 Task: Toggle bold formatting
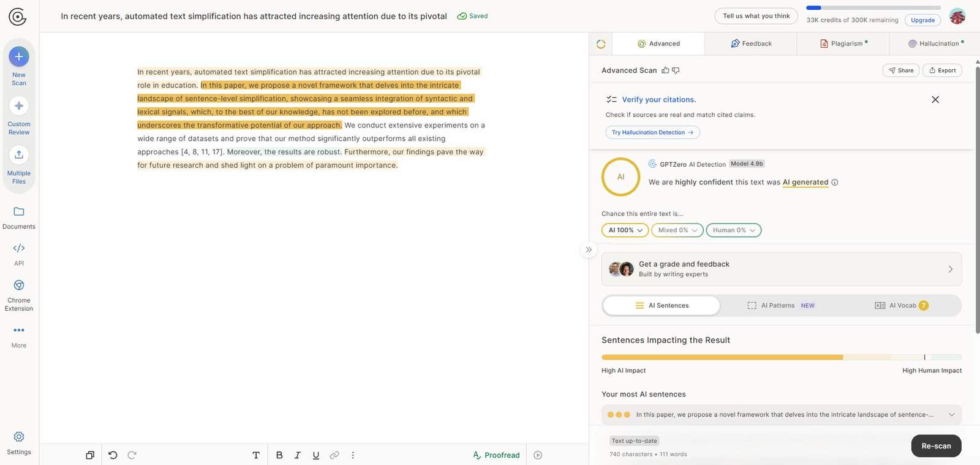(279, 455)
